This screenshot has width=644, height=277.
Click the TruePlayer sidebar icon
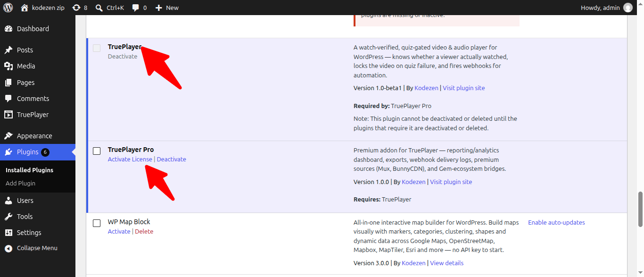point(8,115)
